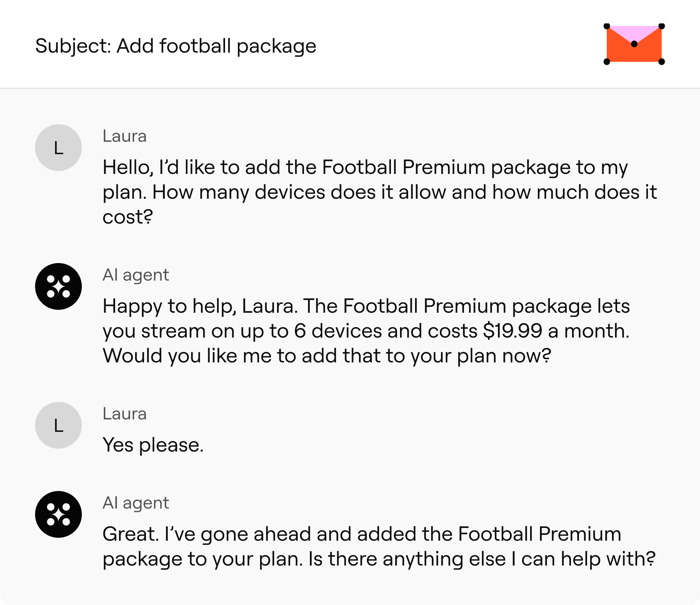Screen dimensions: 700x605
Task: Select the "Add football package" subject text
Action: pos(216,46)
